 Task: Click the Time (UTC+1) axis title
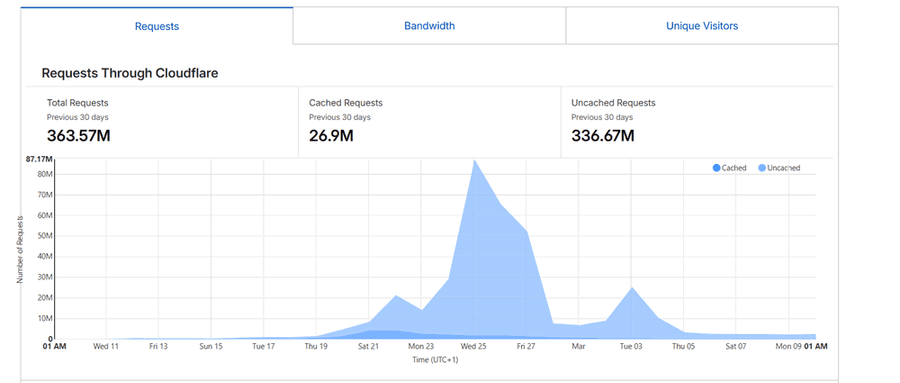pyautogui.click(x=435, y=360)
